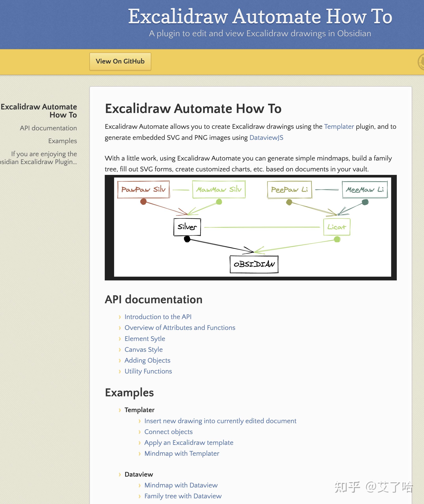Open the Element Sytle page

coord(145,339)
